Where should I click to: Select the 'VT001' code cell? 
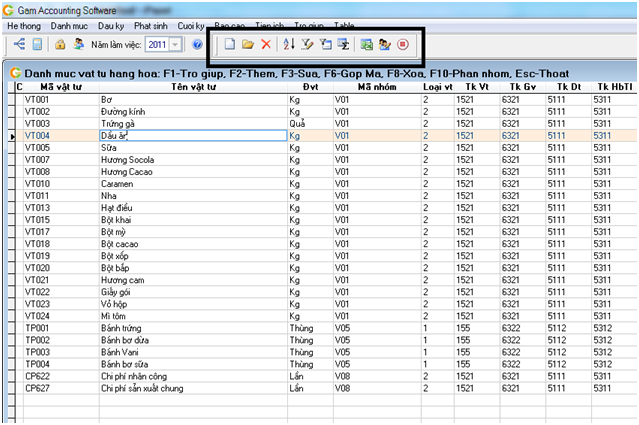61,100
